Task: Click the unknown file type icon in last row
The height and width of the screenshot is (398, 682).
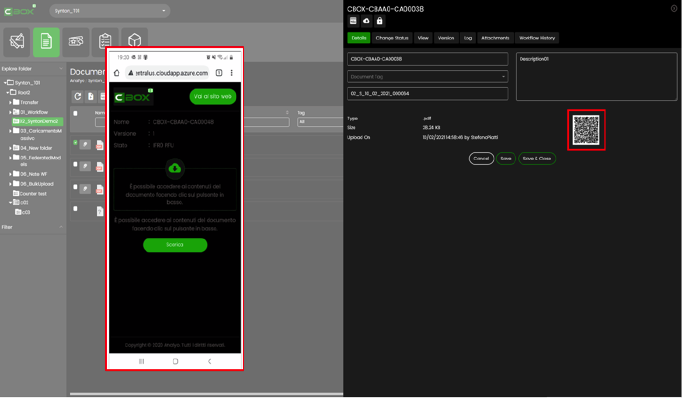Action: (x=100, y=211)
